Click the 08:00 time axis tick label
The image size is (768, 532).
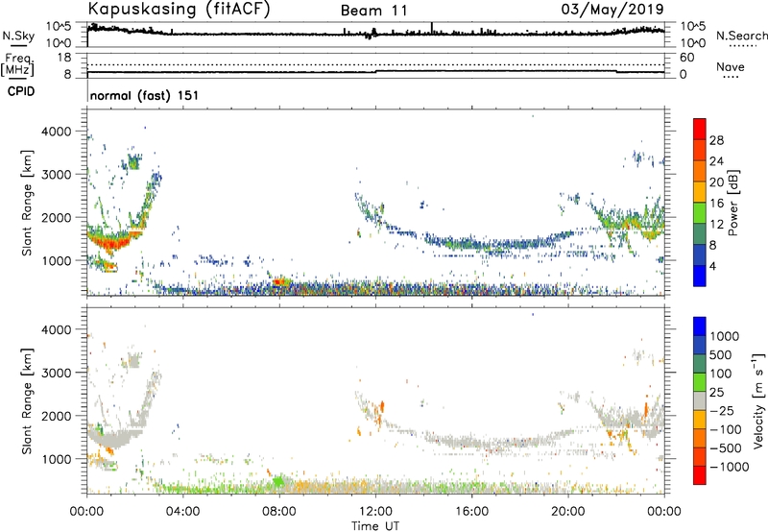[x=279, y=512]
